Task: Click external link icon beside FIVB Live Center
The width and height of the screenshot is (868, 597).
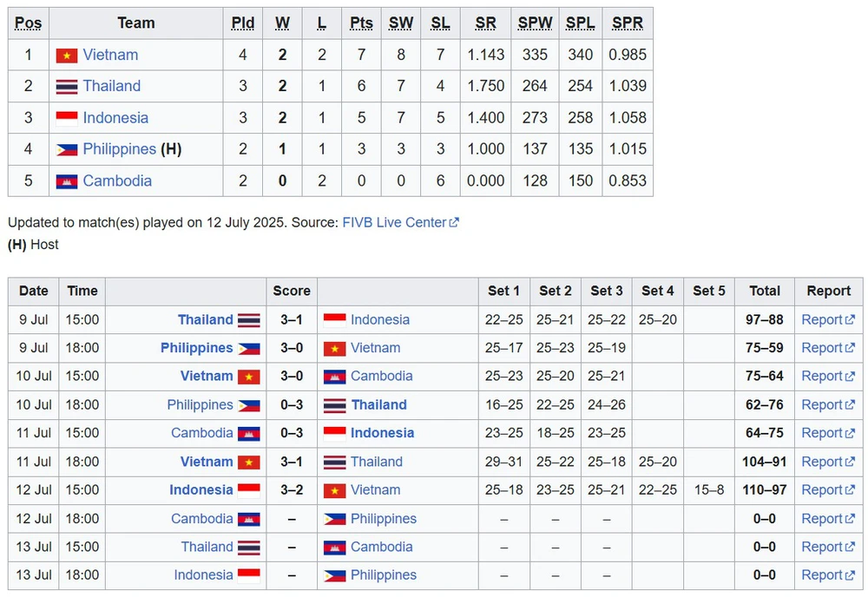Action: click(x=455, y=222)
